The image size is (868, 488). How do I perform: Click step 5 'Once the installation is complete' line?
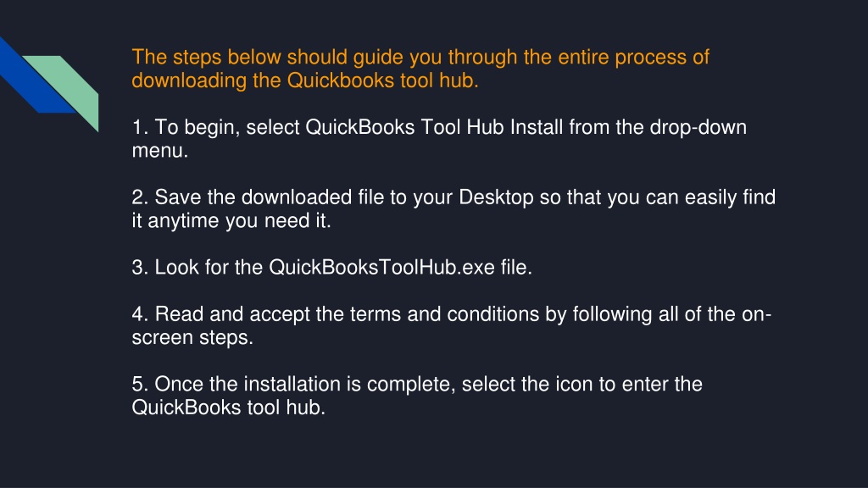click(x=417, y=384)
